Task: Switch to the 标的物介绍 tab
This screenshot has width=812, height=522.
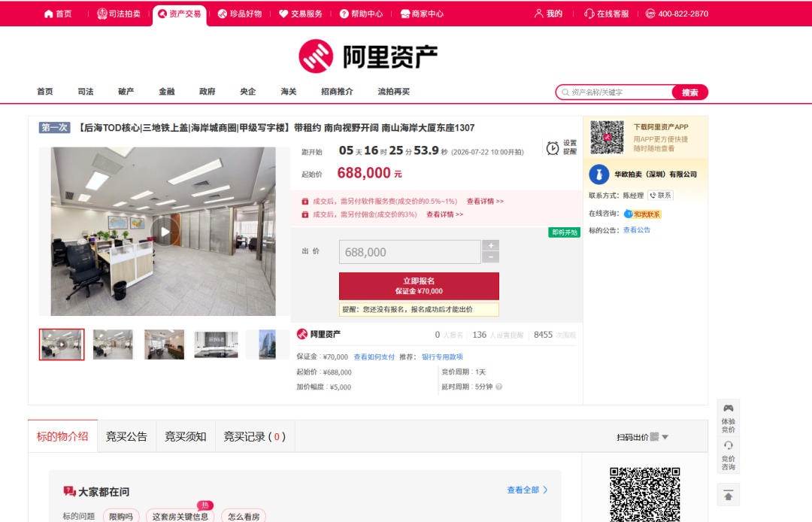Action: pos(62,436)
